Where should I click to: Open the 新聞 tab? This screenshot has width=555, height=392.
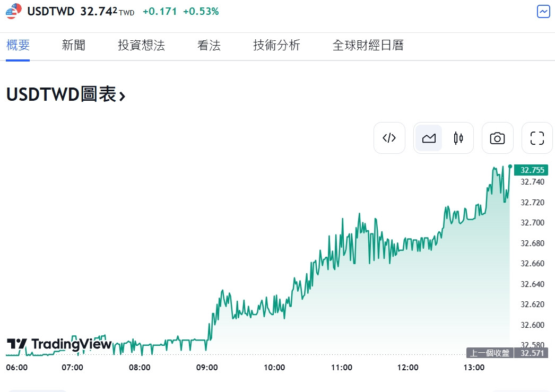coord(74,45)
